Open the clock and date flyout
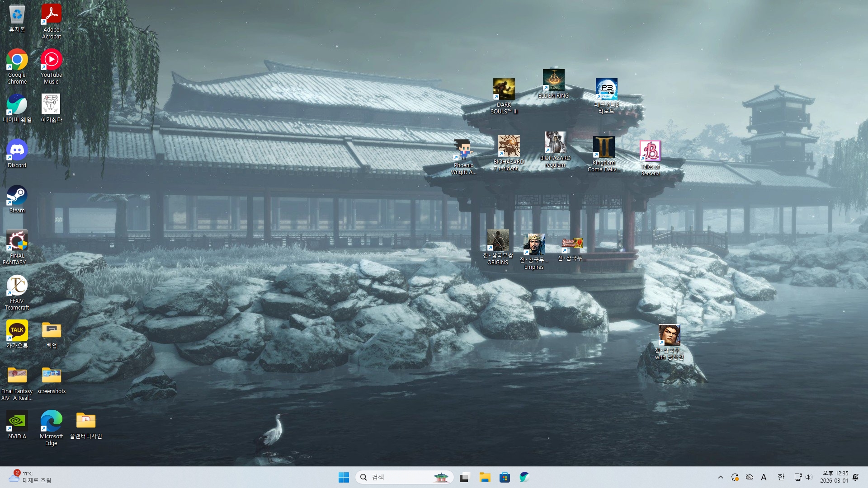Image resolution: width=868 pixels, height=488 pixels. (x=834, y=477)
